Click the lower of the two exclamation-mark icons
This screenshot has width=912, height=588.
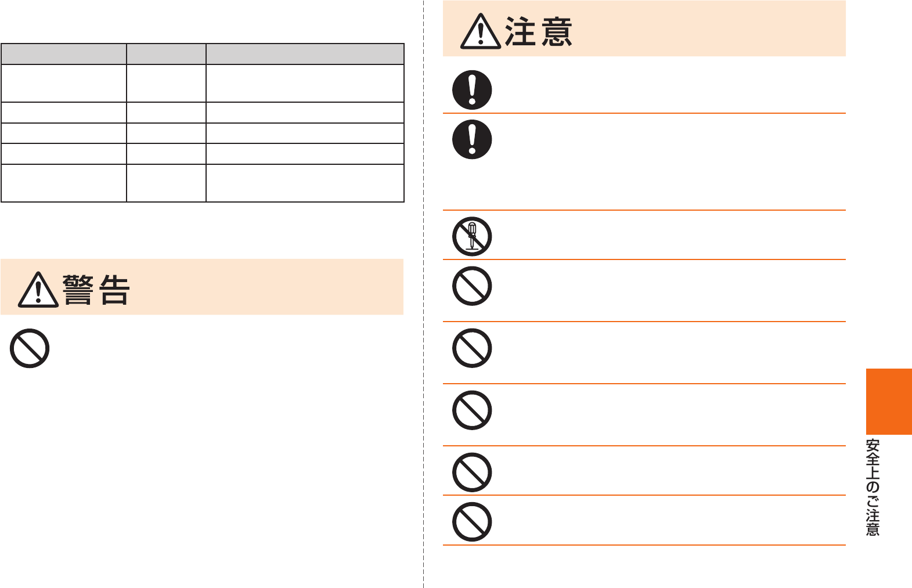pos(472,139)
